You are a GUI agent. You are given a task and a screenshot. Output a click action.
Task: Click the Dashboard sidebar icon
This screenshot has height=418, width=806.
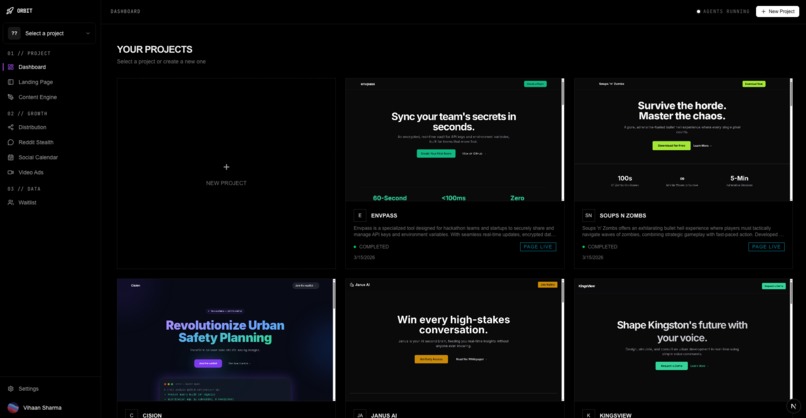coord(11,67)
